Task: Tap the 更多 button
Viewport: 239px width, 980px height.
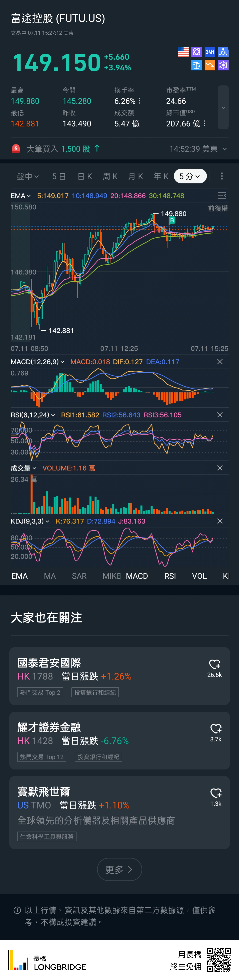Action: point(119,870)
